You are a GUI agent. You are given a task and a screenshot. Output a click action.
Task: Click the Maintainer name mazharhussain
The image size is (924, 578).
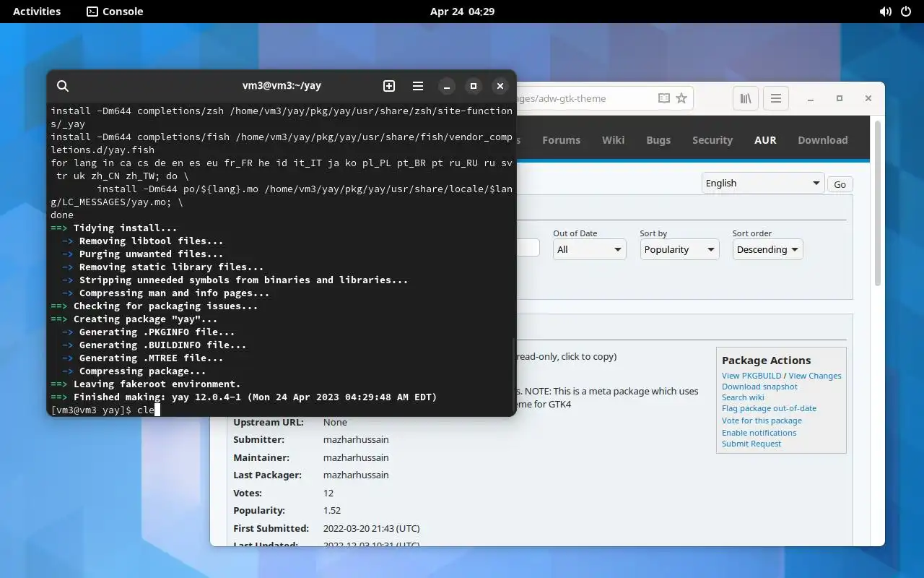tap(356, 457)
